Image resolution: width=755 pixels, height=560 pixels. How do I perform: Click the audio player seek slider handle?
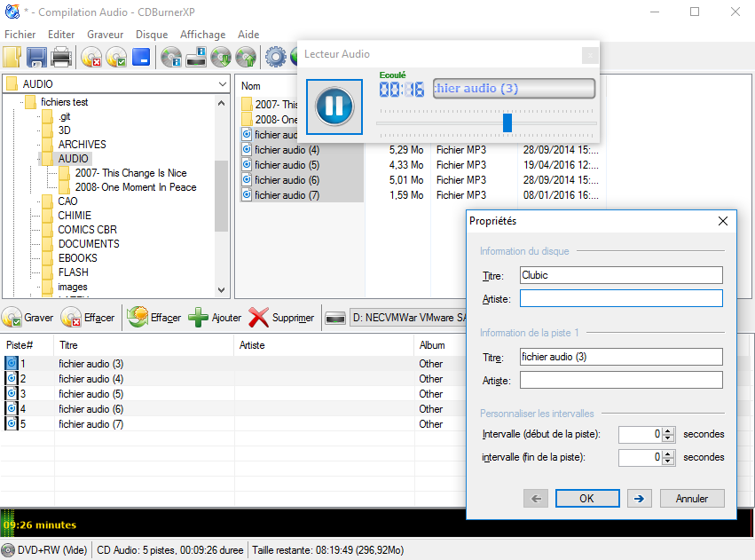click(507, 122)
